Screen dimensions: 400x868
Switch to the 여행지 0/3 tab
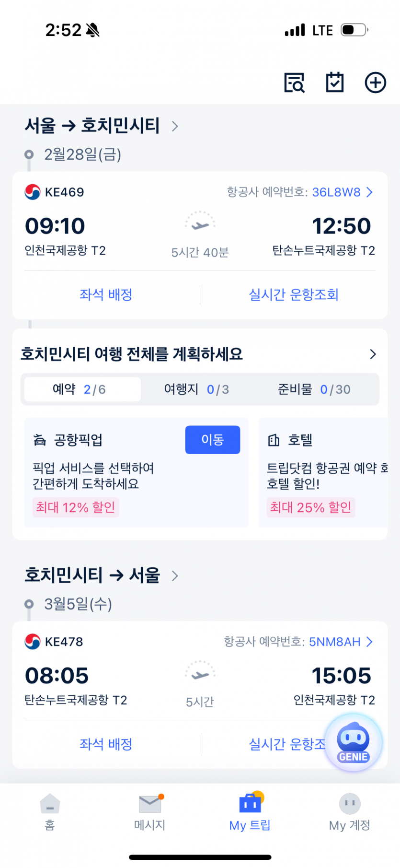pyautogui.click(x=196, y=389)
